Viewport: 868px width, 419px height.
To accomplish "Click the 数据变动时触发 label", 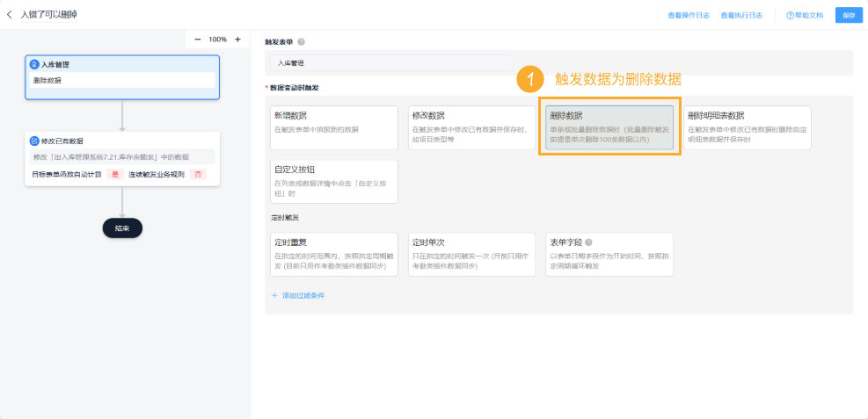I will click(x=295, y=87).
